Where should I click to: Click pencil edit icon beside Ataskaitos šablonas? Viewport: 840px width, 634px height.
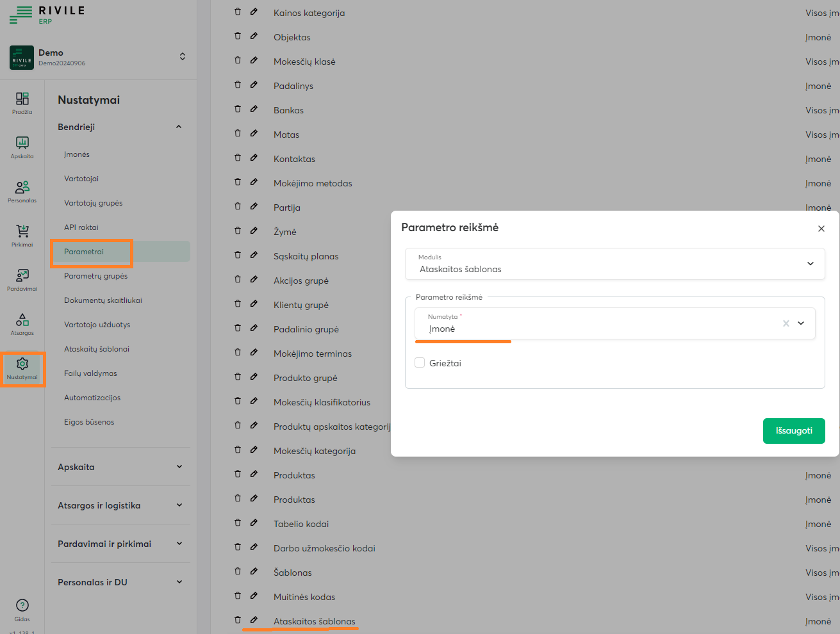(254, 620)
